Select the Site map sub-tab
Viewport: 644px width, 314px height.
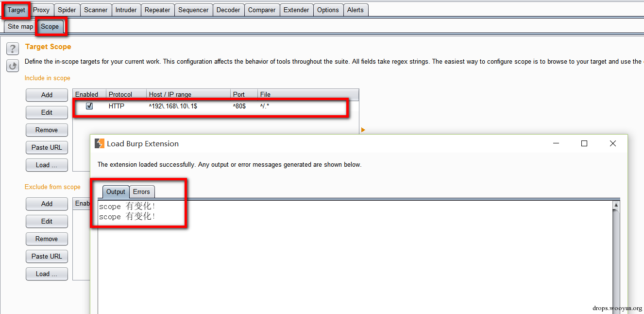point(20,26)
